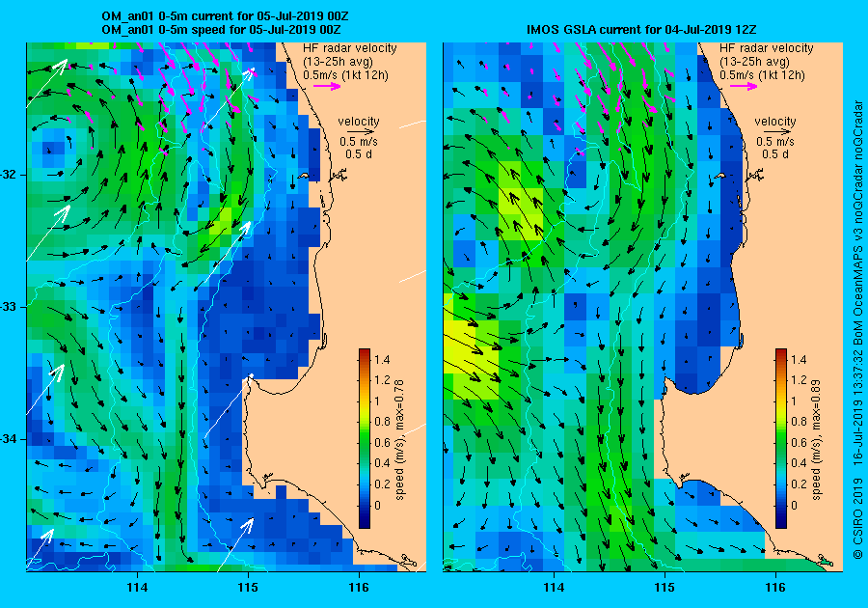Image resolution: width=868 pixels, height=608 pixels.
Task: Click 'HF radar velocity' label in right map
Action: point(767,48)
